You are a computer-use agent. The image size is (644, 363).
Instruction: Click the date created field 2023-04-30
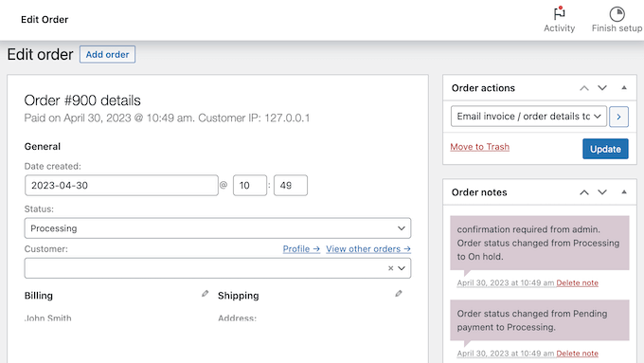point(121,186)
